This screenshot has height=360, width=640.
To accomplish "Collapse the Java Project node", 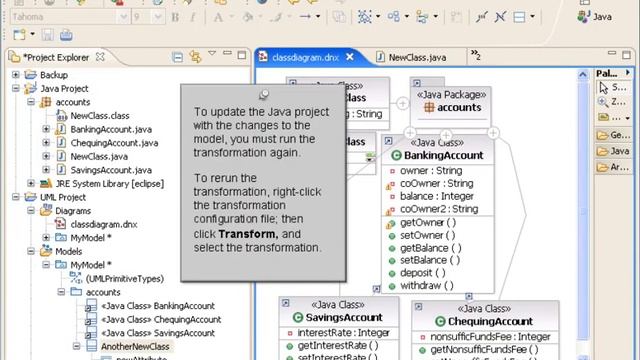I will pos(16,88).
